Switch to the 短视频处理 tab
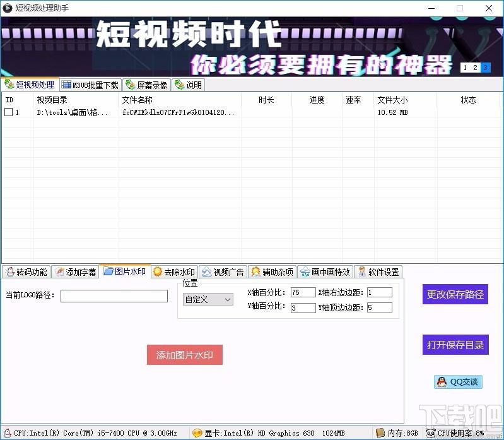 (30, 85)
